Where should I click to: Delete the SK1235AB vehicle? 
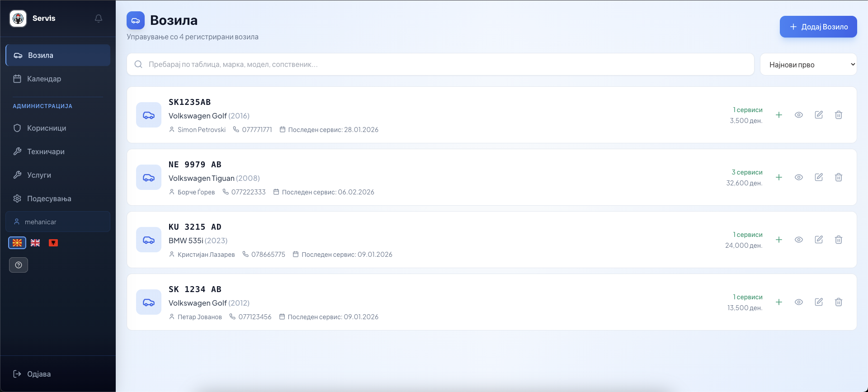point(839,115)
